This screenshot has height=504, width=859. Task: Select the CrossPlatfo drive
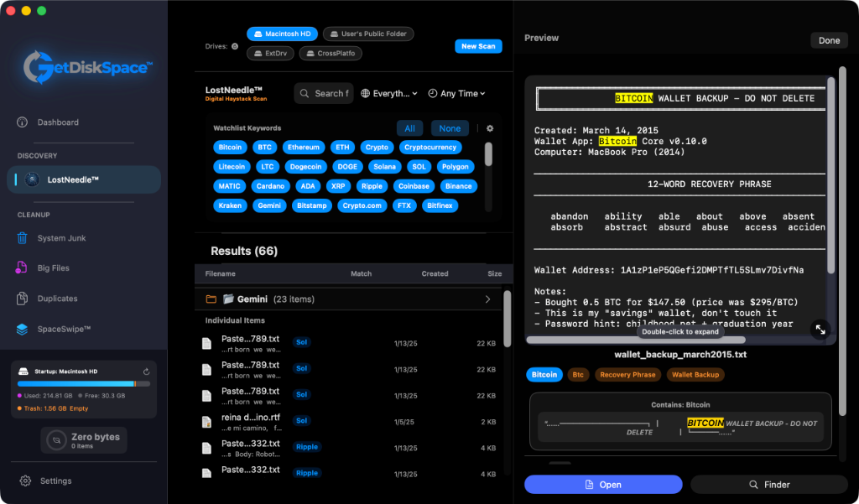[x=331, y=53]
